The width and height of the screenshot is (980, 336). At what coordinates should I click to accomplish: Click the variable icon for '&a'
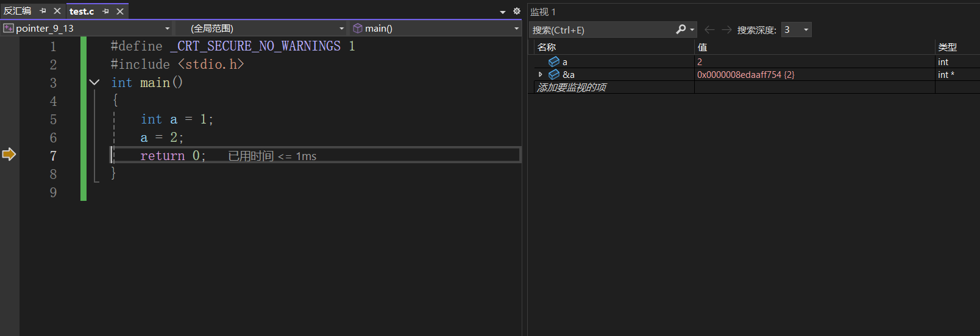(x=554, y=74)
